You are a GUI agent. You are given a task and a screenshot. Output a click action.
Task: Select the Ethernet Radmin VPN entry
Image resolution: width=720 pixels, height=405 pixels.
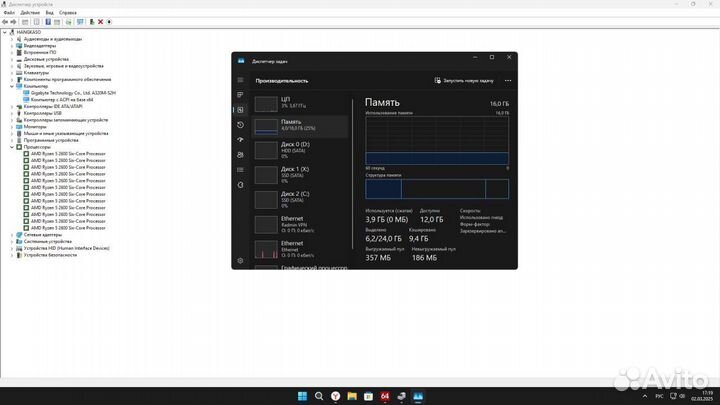301,225
